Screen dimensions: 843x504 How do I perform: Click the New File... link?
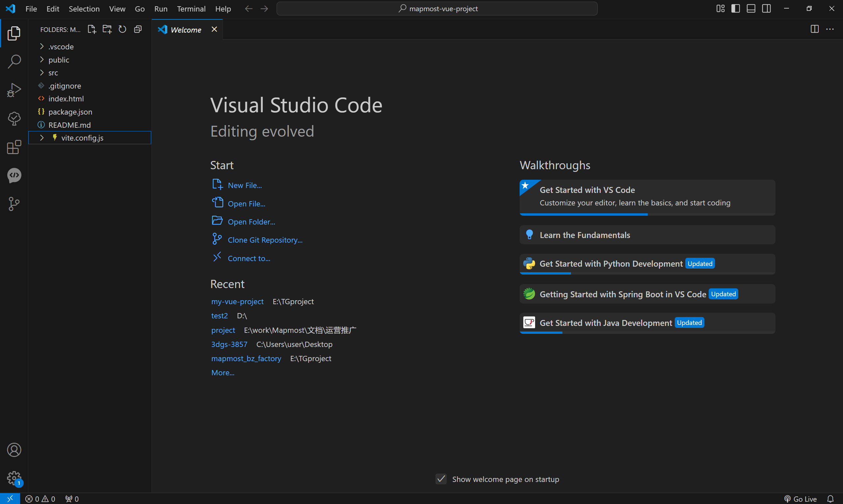(x=245, y=185)
